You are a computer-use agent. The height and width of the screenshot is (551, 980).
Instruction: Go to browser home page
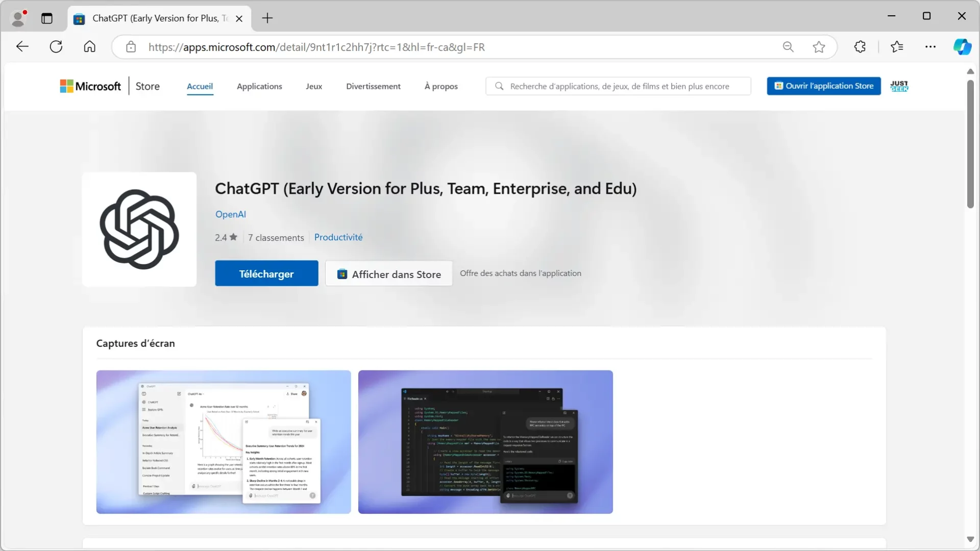(x=90, y=47)
